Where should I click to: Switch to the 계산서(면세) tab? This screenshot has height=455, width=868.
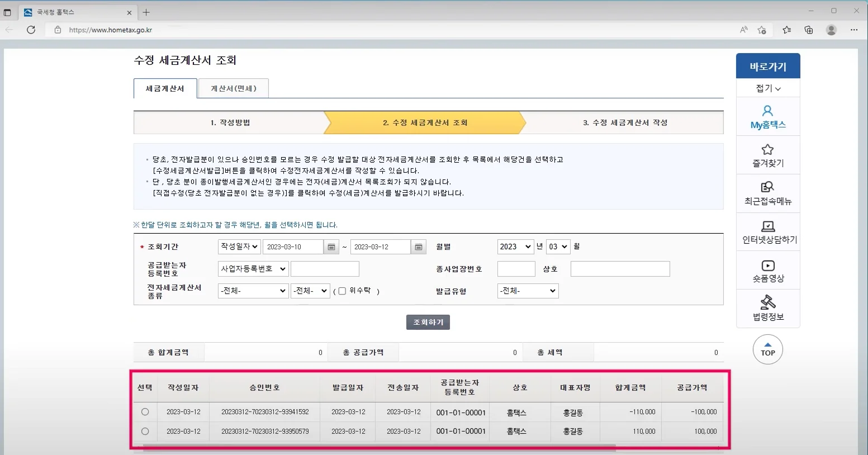233,88
